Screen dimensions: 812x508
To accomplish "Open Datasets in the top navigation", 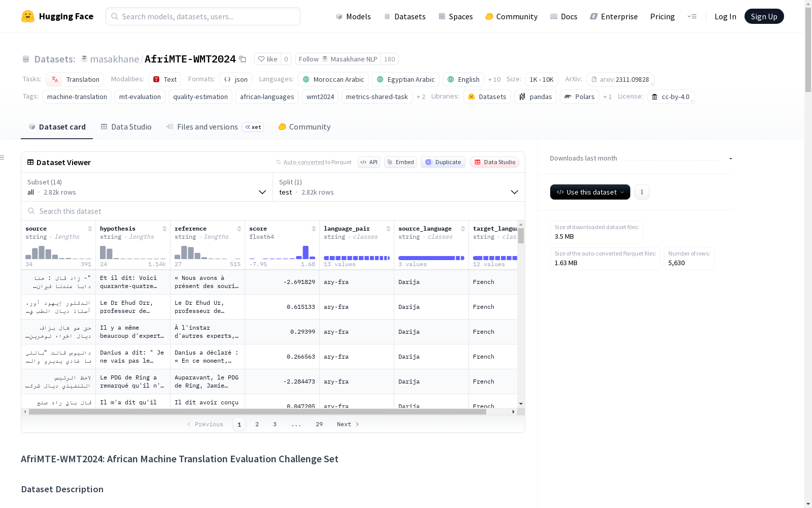I will [x=404, y=16].
